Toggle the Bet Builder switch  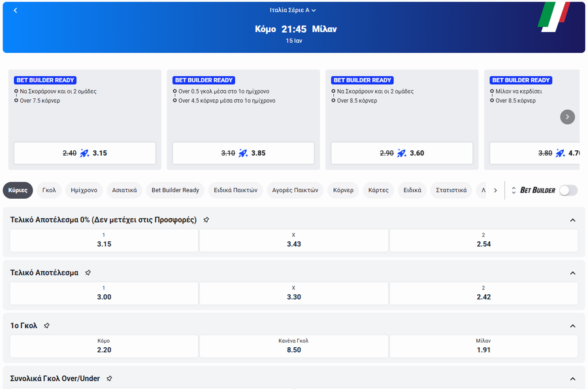pyautogui.click(x=568, y=190)
